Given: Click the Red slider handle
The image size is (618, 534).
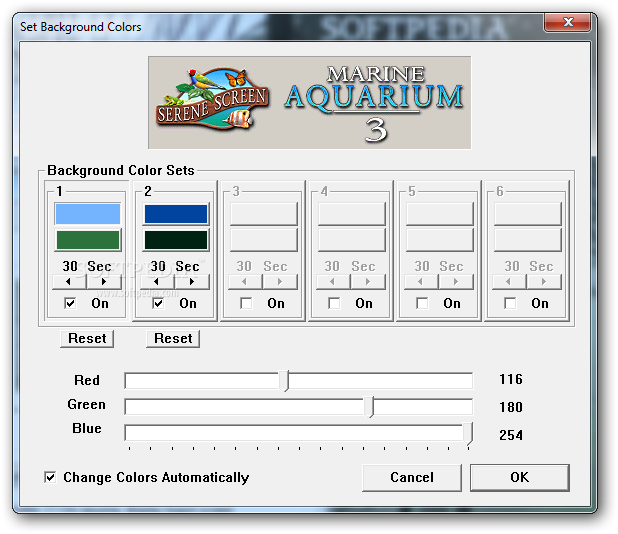Looking at the screenshot, I should coord(284,381).
